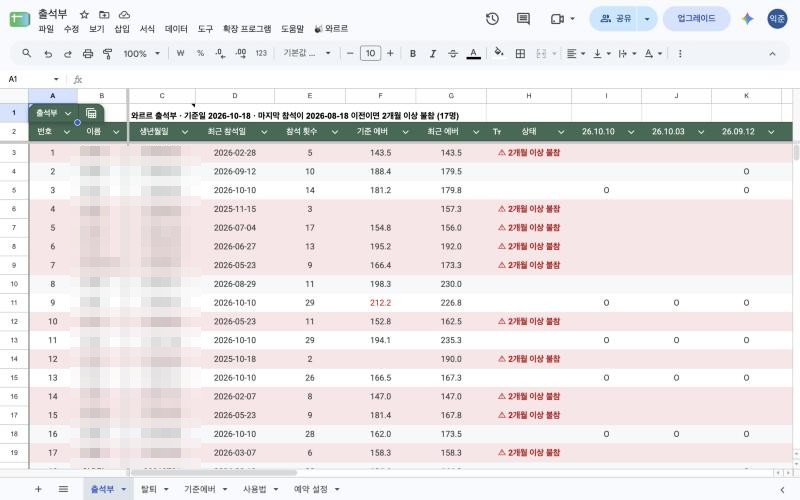This screenshot has width=800, height=500.
Task: Open the comments panel icon
Action: point(523,19)
